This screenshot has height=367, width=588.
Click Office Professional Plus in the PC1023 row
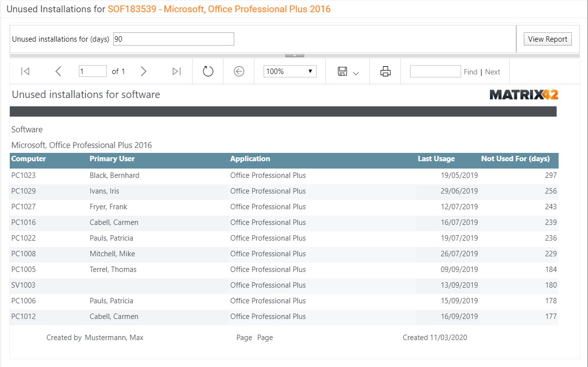click(268, 175)
